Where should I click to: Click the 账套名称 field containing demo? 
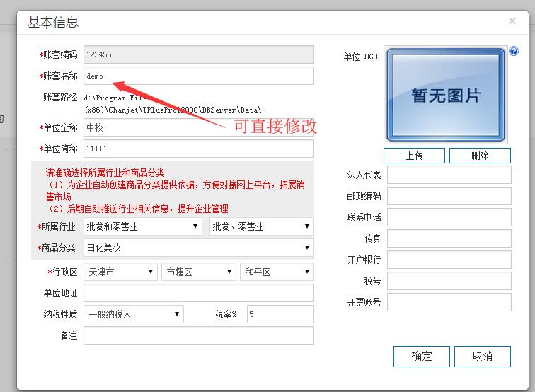(198, 76)
